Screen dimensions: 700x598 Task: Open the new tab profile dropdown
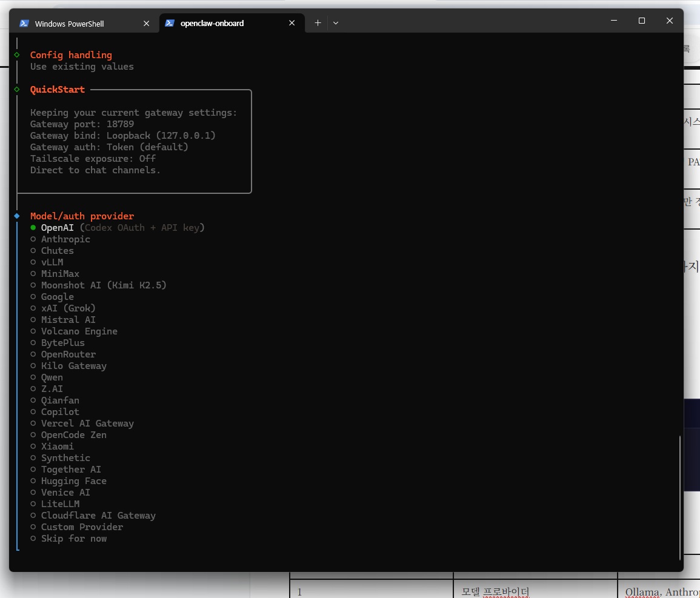coord(336,23)
